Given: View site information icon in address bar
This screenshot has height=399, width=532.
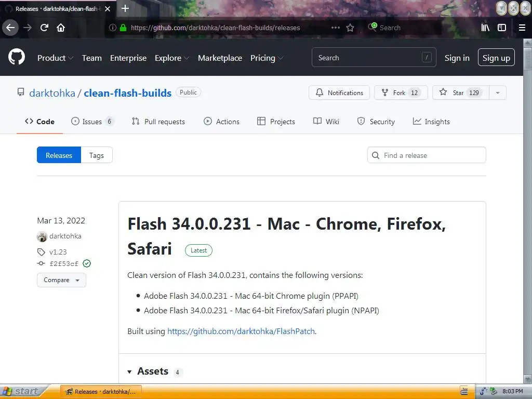Looking at the screenshot, I should click(x=112, y=28).
